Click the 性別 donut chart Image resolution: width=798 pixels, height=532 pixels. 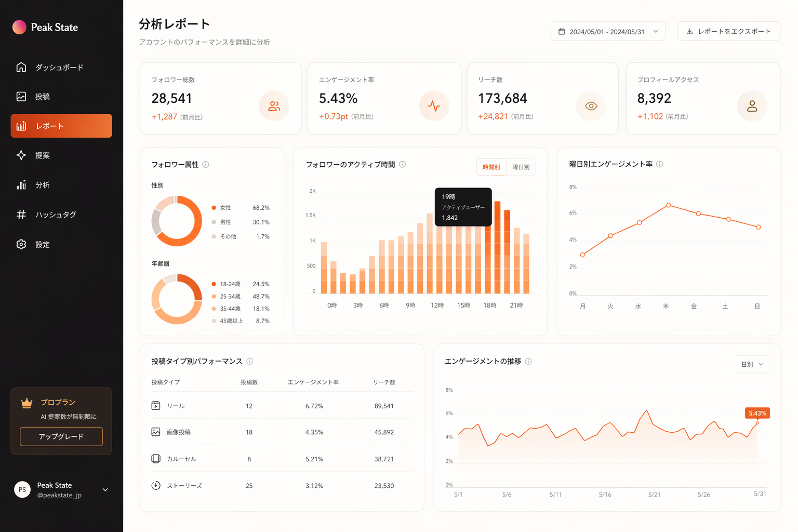pyautogui.click(x=177, y=221)
